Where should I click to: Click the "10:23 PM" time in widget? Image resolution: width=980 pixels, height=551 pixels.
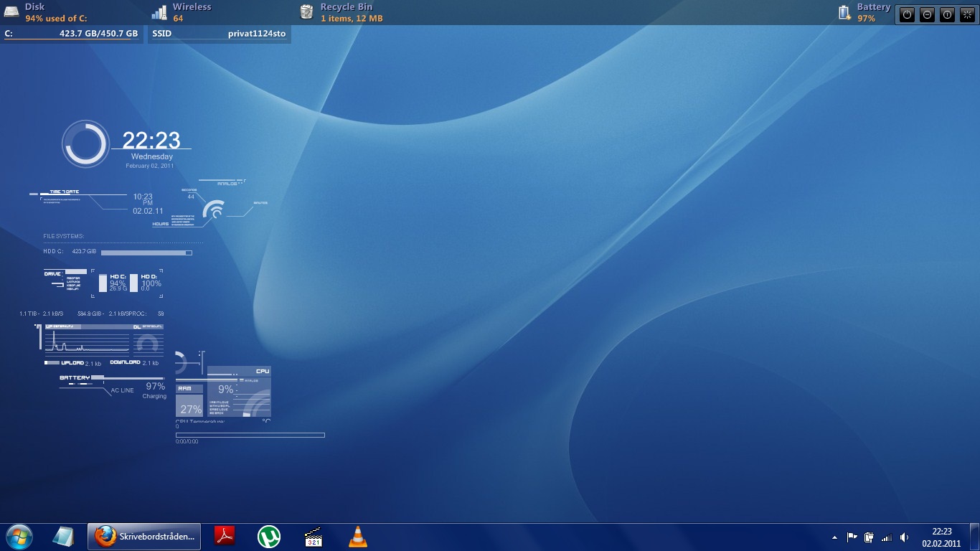pyautogui.click(x=143, y=199)
